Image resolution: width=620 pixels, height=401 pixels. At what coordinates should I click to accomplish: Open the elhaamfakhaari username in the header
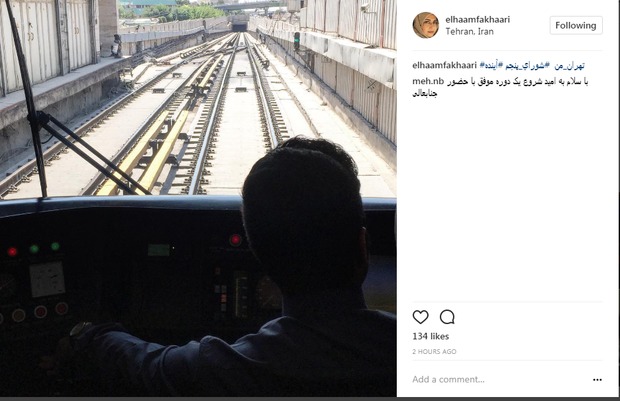point(478,19)
